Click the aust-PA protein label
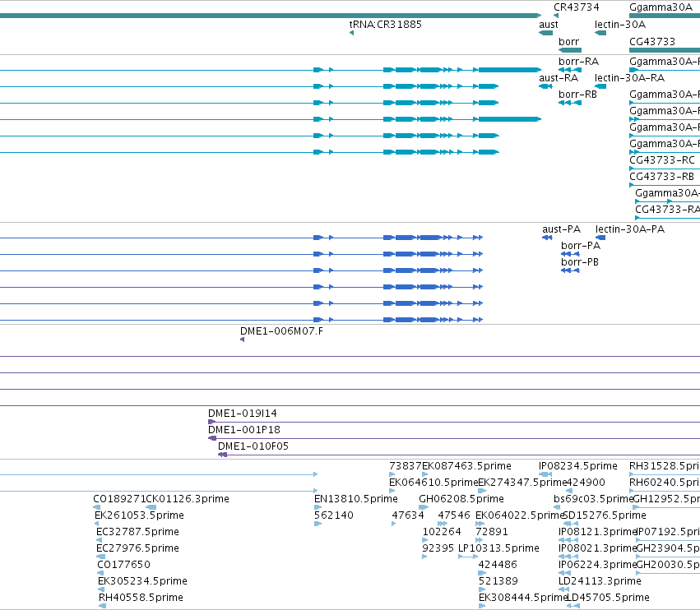The width and height of the screenshot is (700, 610). pyautogui.click(x=561, y=229)
